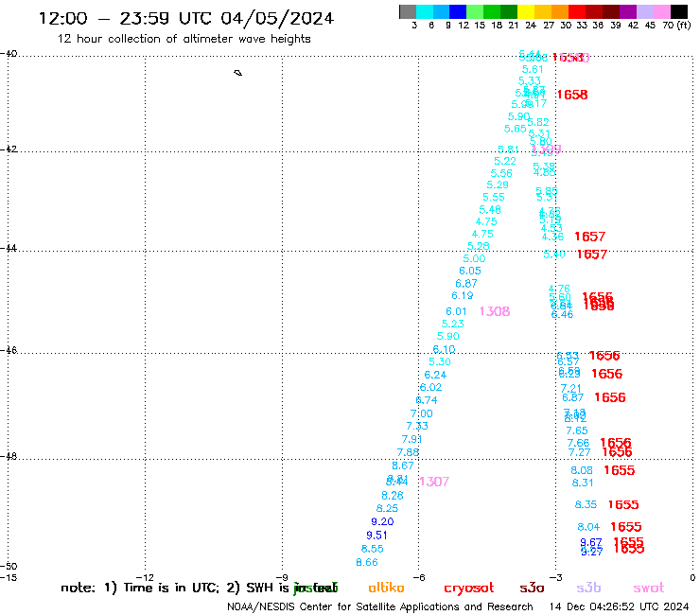Pick the purple 42 ft legend swatch
The image size is (700, 615).
(x=628, y=11)
